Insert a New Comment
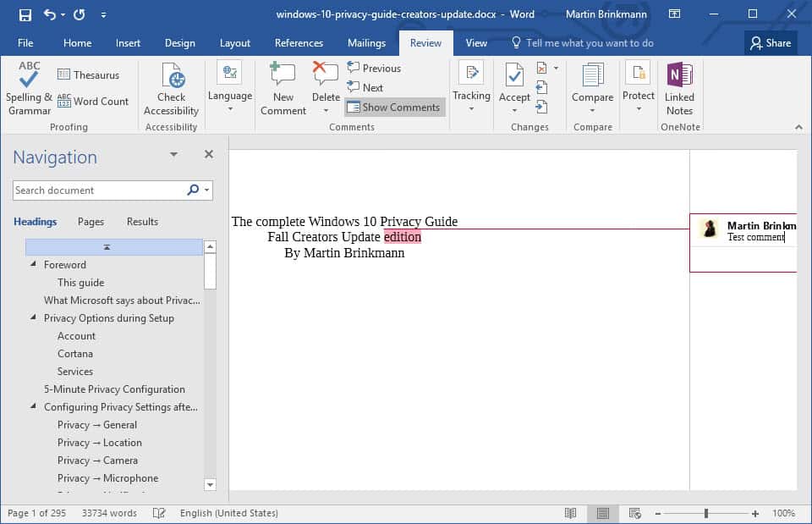812x524 pixels. pyautogui.click(x=283, y=89)
